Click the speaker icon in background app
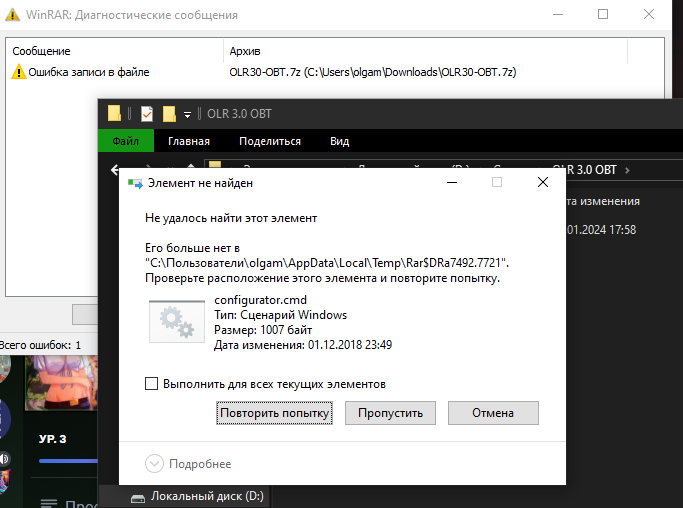The height and width of the screenshot is (508, 683). pyautogui.click(x=4, y=459)
